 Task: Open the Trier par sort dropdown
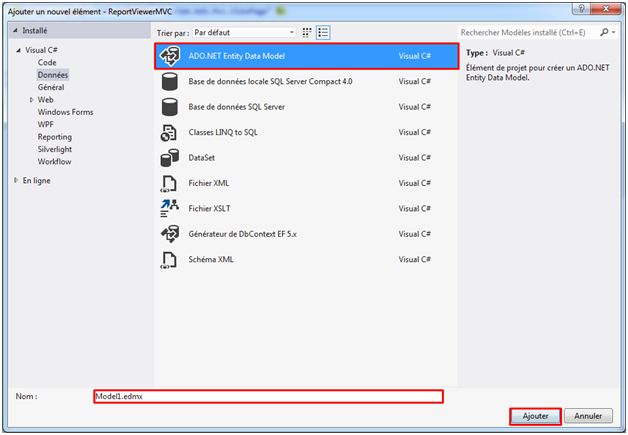click(x=244, y=32)
